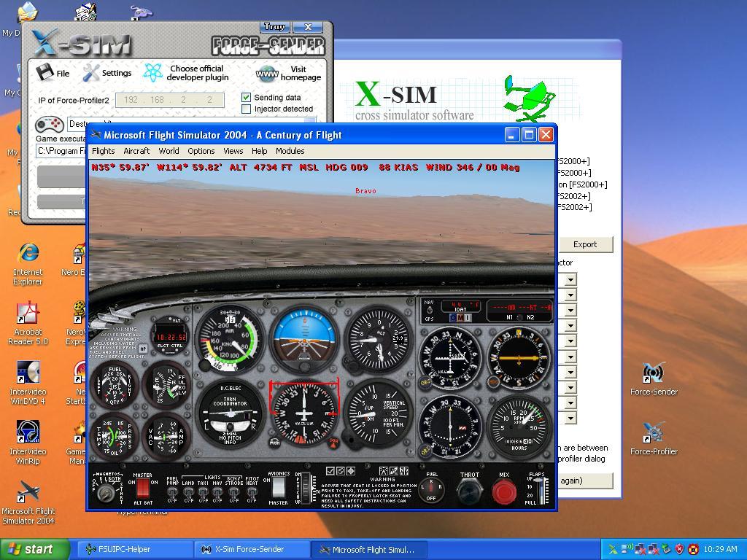The height and width of the screenshot is (560, 747).
Task: Click Choose official developer plugin atom icon
Action: 153,72
